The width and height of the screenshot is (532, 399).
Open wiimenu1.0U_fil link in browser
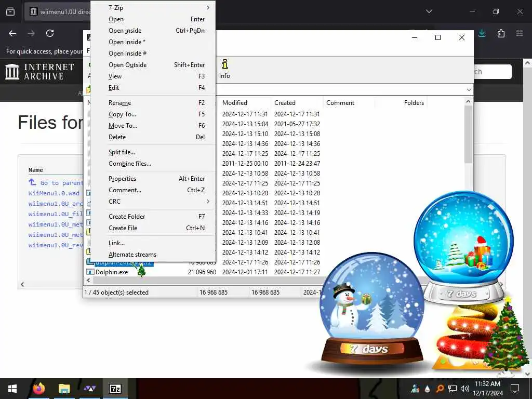[56, 214]
